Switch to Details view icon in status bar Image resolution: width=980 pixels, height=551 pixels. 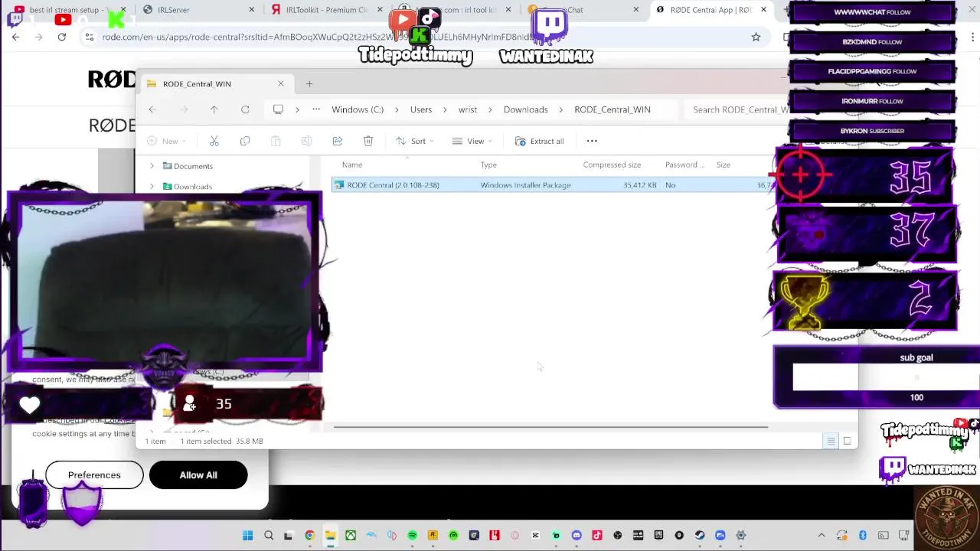pos(831,441)
